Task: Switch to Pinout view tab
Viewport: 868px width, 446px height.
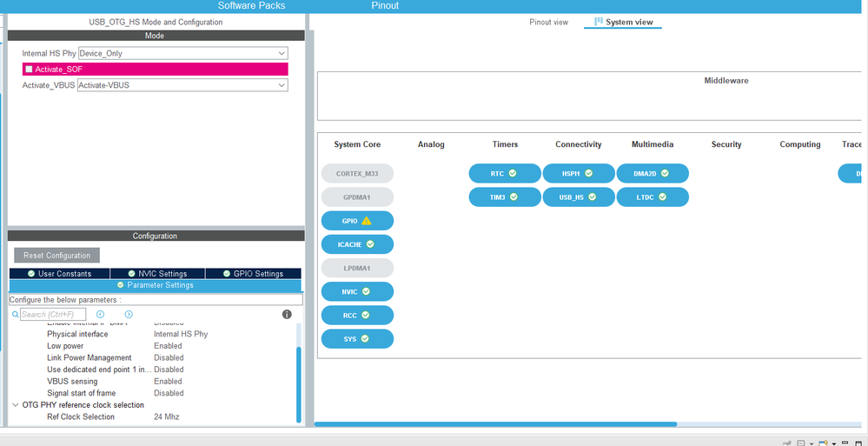Action: (x=548, y=22)
